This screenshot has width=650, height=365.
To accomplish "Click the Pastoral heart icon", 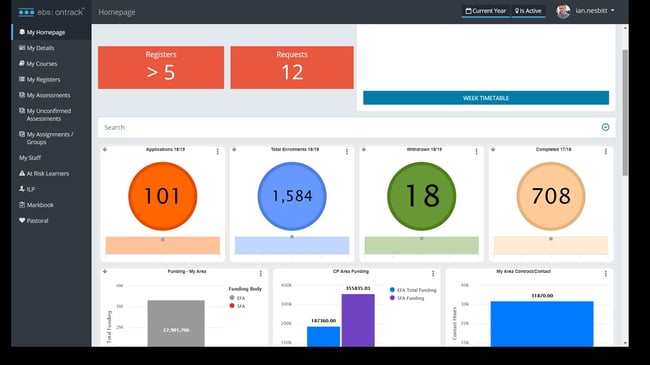I will pyautogui.click(x=22, y=221).
